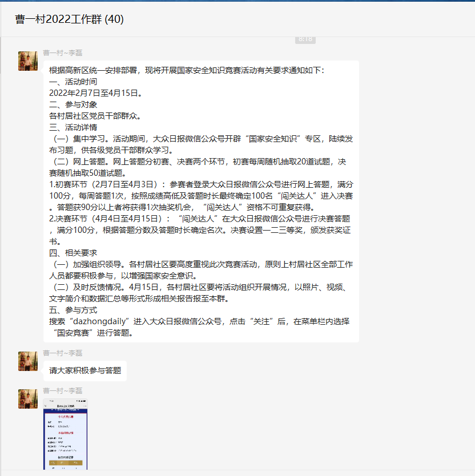Click the "（一）集中学习" paragraph start
475x476 pixels.
point(79,139)
